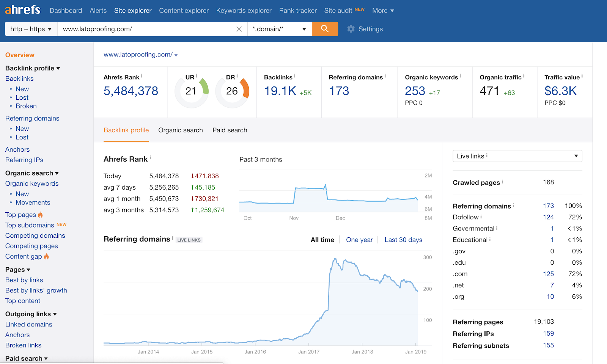Click the 19.1K backlinks count
Image resolution: width=607 pixels, height=364 pixels.
point(280,91)
